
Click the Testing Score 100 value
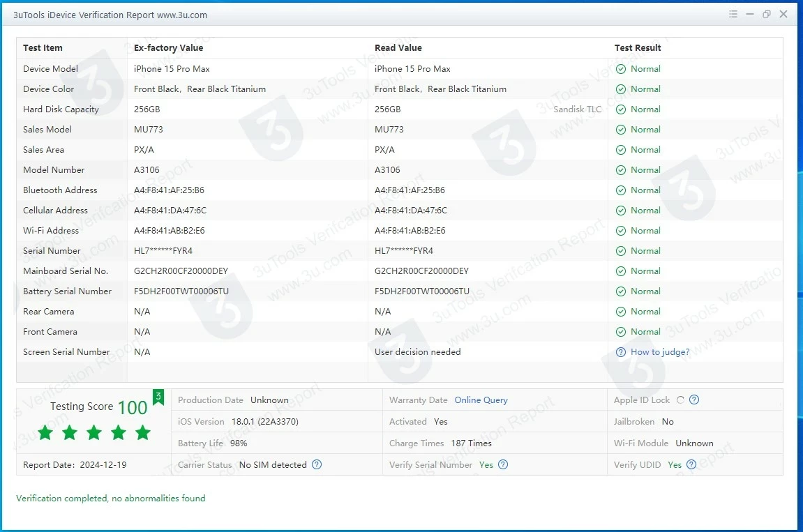[133, 408]
